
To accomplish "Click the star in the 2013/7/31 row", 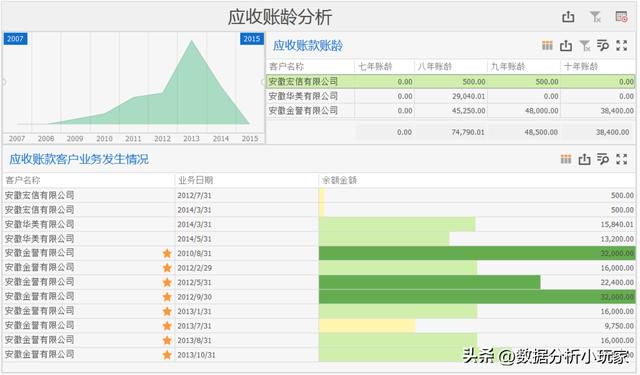I will [167, 326].
